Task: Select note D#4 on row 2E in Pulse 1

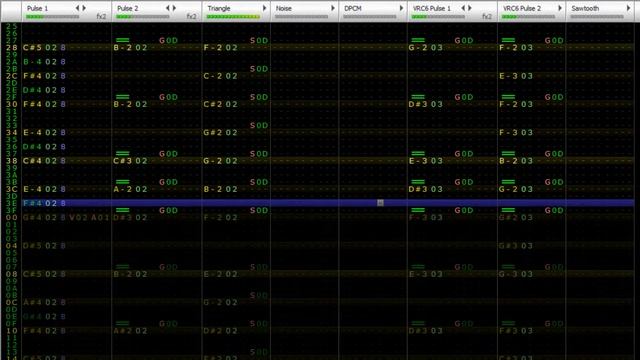Action: pyautogui.click(x=32, y=90)
